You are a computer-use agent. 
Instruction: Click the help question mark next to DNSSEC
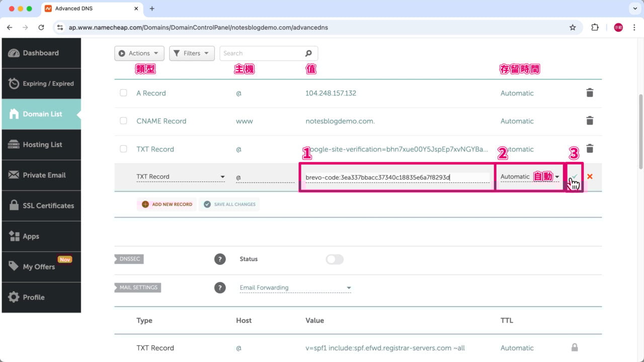pos(220,259)
